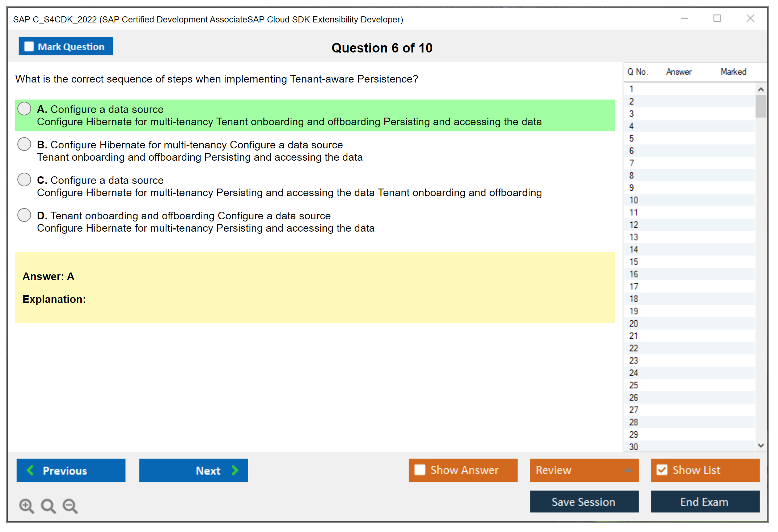Click the End Exam button
Image resolution: width=778 pixels, height=532 pixels.
tap(705, 502)
